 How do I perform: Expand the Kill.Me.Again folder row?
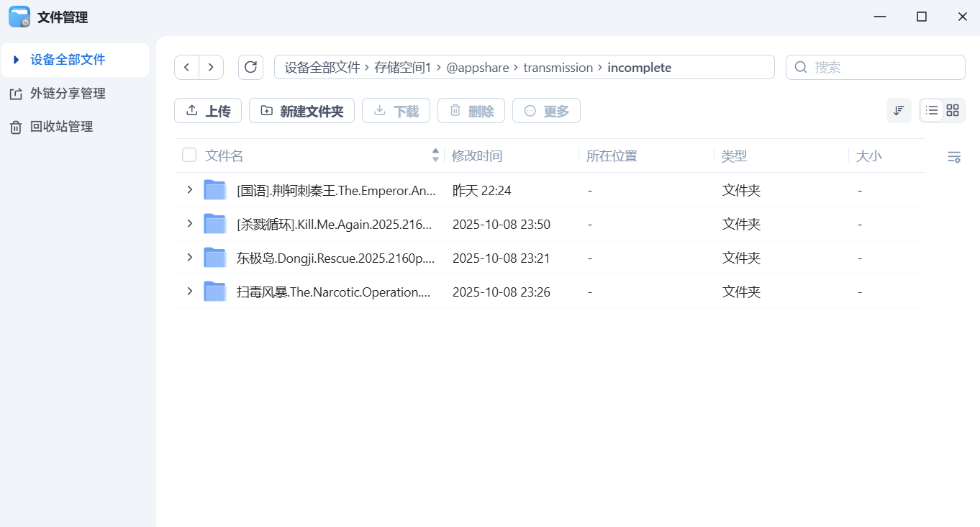click(x=190, y=224)
